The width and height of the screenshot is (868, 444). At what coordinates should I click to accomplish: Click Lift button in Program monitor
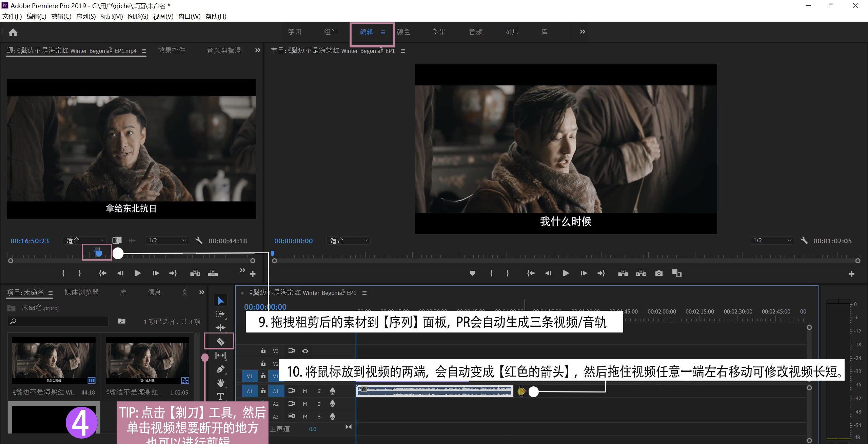pos(623,273)
